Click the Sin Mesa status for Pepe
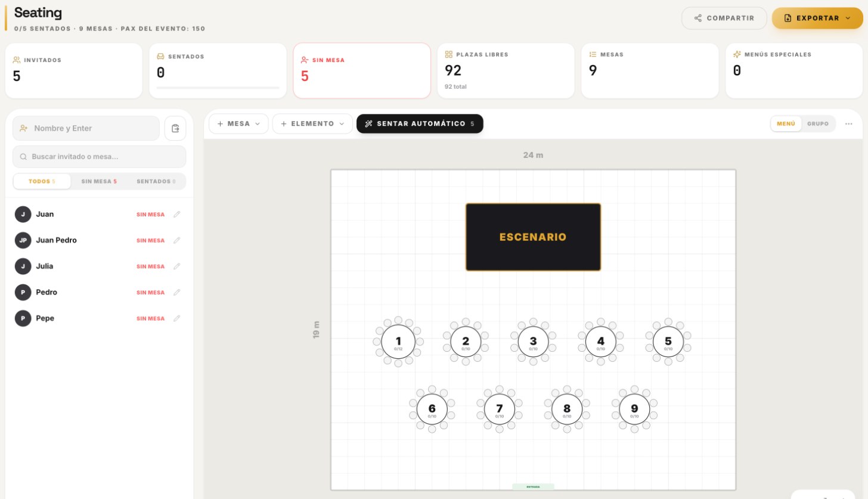 (150, 318)
